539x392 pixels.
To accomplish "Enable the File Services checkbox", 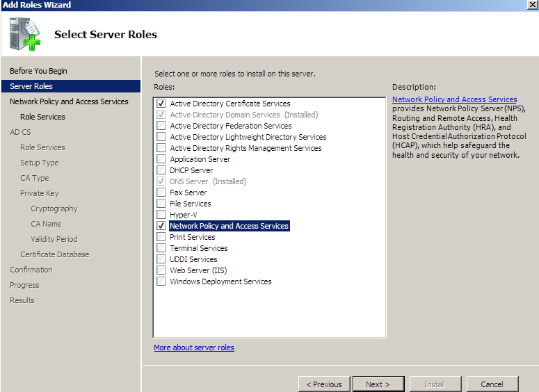I will (161, 204).
